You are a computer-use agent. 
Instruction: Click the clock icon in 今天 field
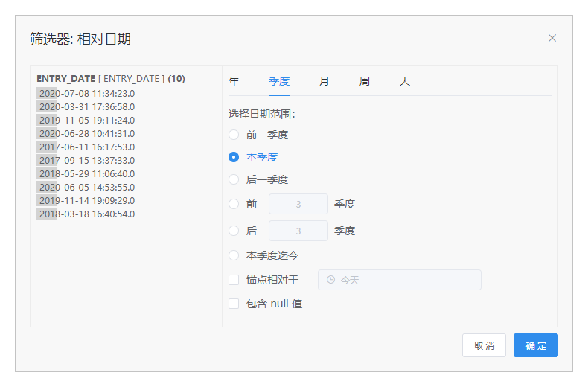(x=330, y=279)
